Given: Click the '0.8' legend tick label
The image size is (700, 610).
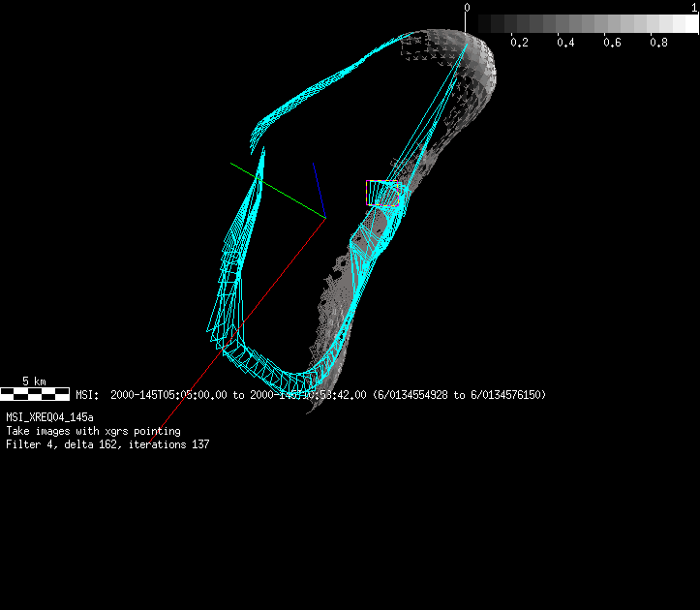Looking at the screenshot, I should [x=658, y=43].
